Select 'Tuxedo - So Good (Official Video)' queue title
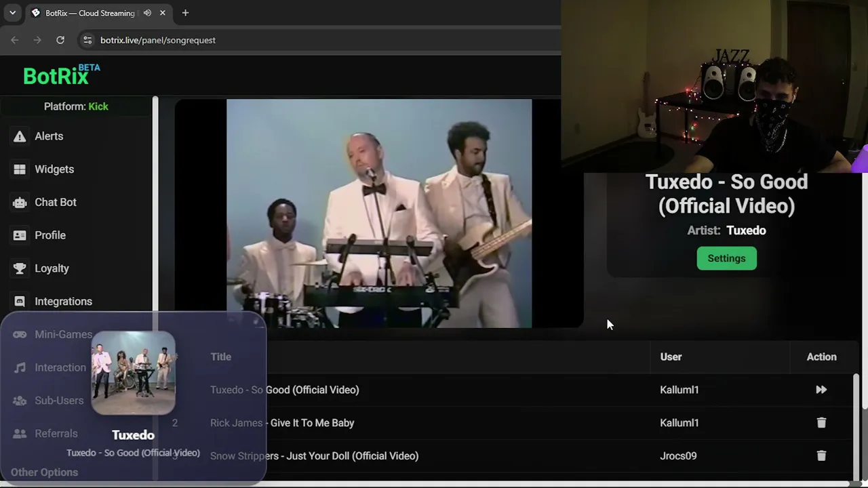 pos(285,390)
